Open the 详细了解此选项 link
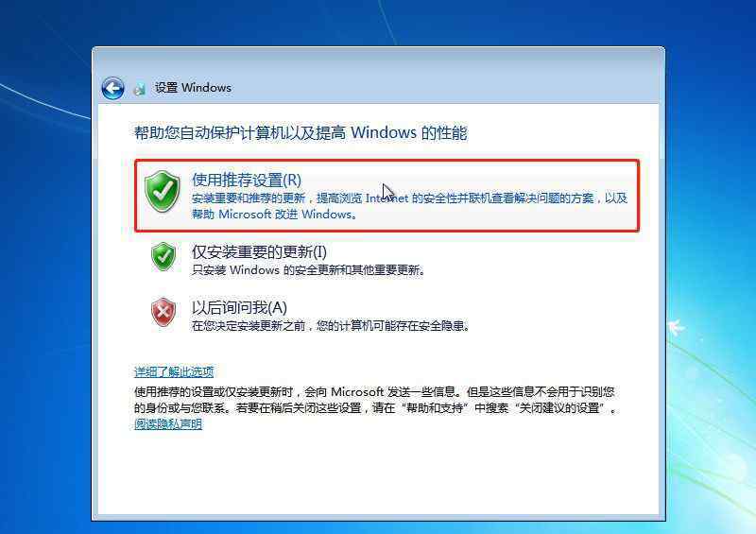Image resolution: width=756 pixels, height=534 pixels. [174, 371]
